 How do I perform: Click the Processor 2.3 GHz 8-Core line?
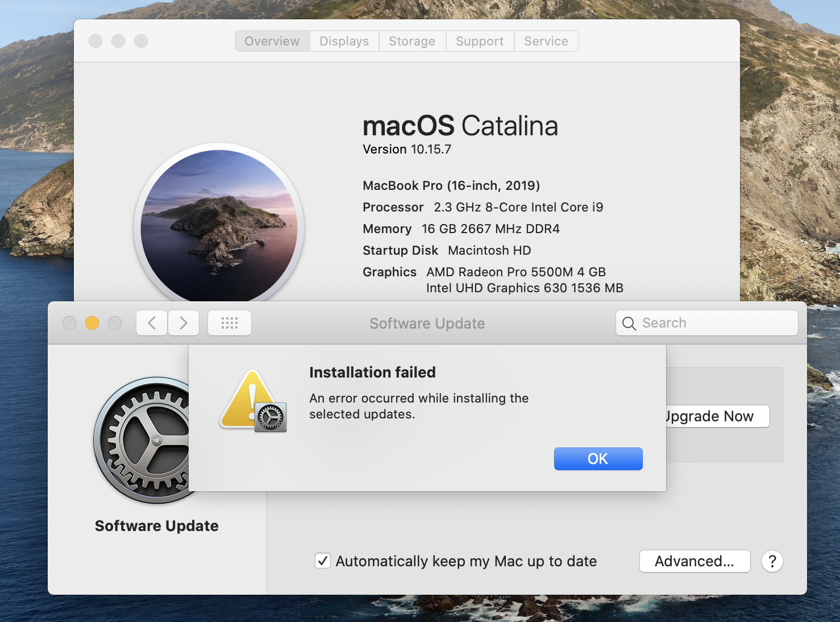pos(483,207)
